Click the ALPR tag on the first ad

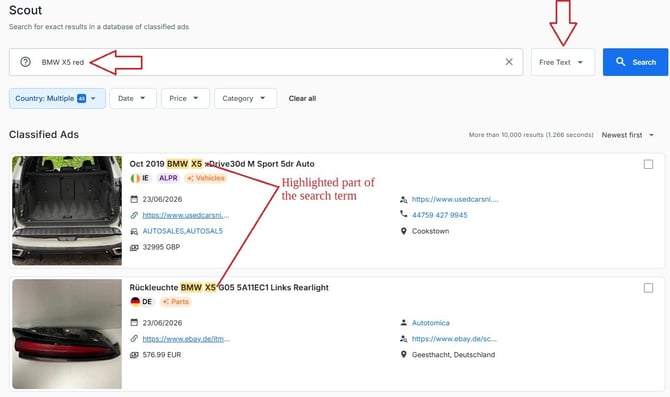click(x=168, y=178)
